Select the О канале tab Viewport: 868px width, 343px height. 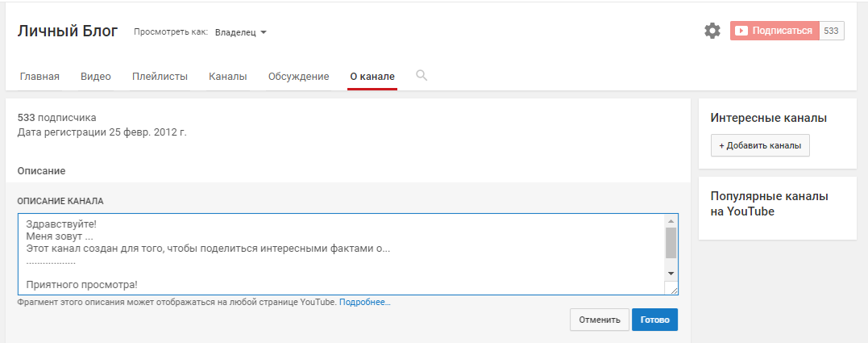[372, 77]
